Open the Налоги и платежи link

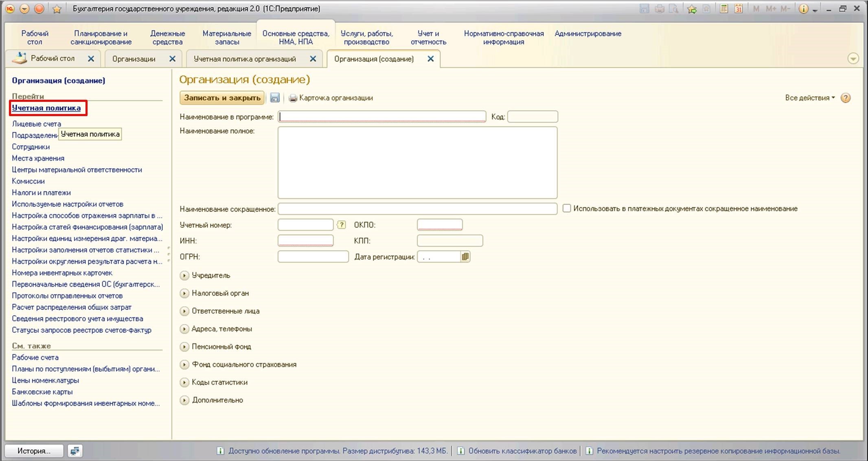coord(41,193)
